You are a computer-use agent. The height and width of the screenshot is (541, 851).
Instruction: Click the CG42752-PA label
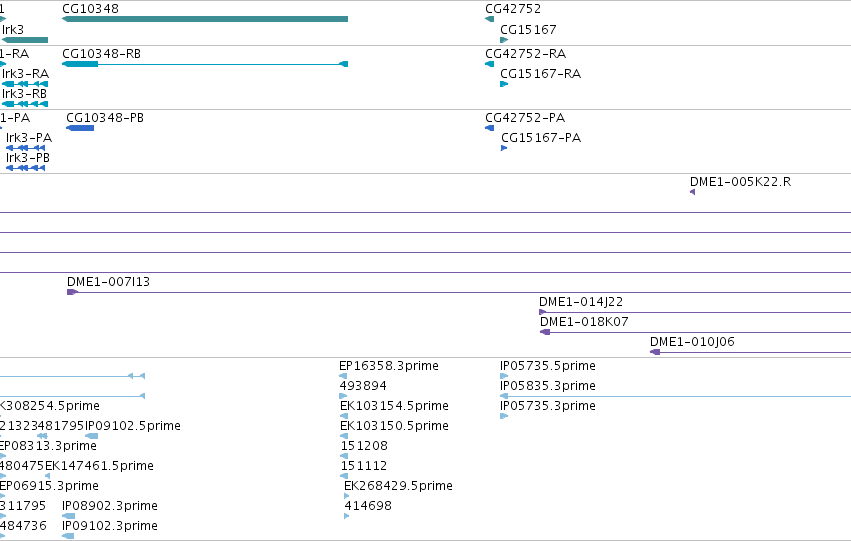coord(525,118)
